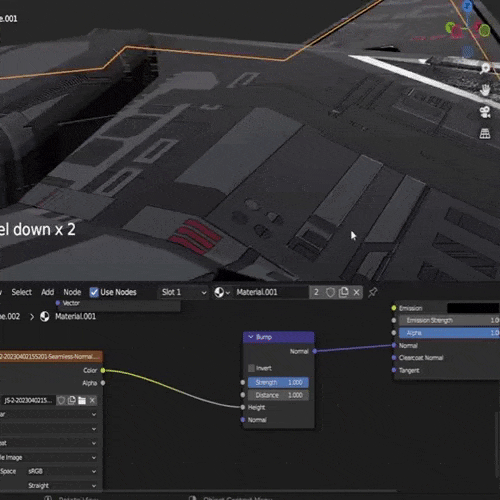Click the Bump node title header
Image resolution: width=500 pixels, height=500 pixels.
coord(279,337)
